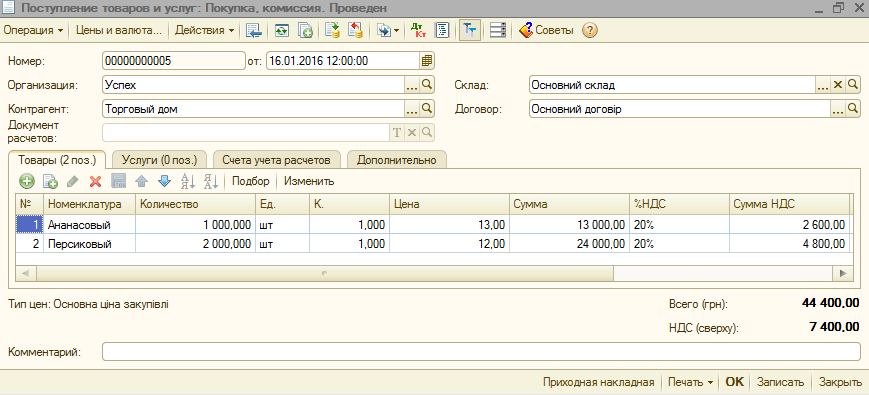Click the Договор field Основний договір
The image size is (869, 395).
click(x=679, y=109)
